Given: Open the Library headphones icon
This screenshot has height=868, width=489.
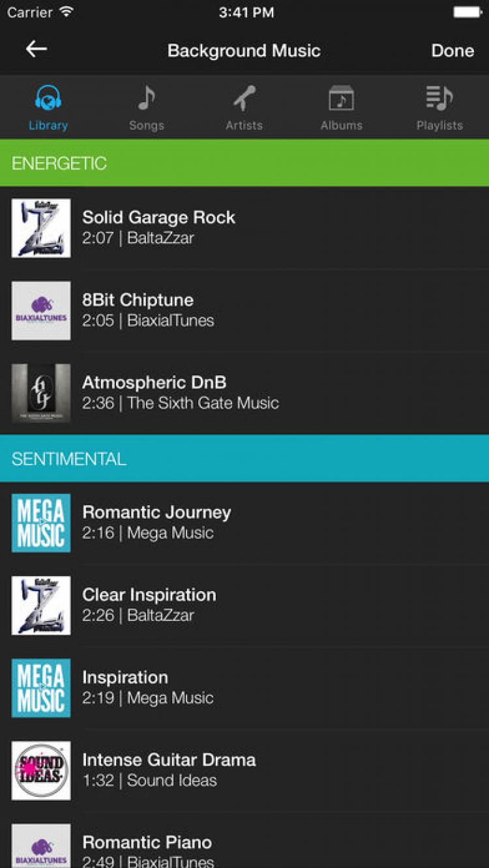Looking at the screenshot, I should [x=48, y=99].
